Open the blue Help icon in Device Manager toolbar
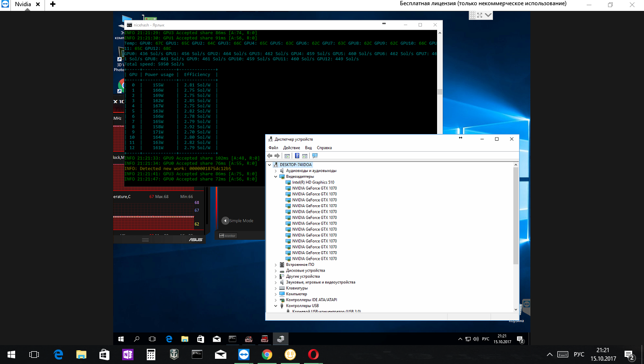644x364 pixels. coord(297,155)
